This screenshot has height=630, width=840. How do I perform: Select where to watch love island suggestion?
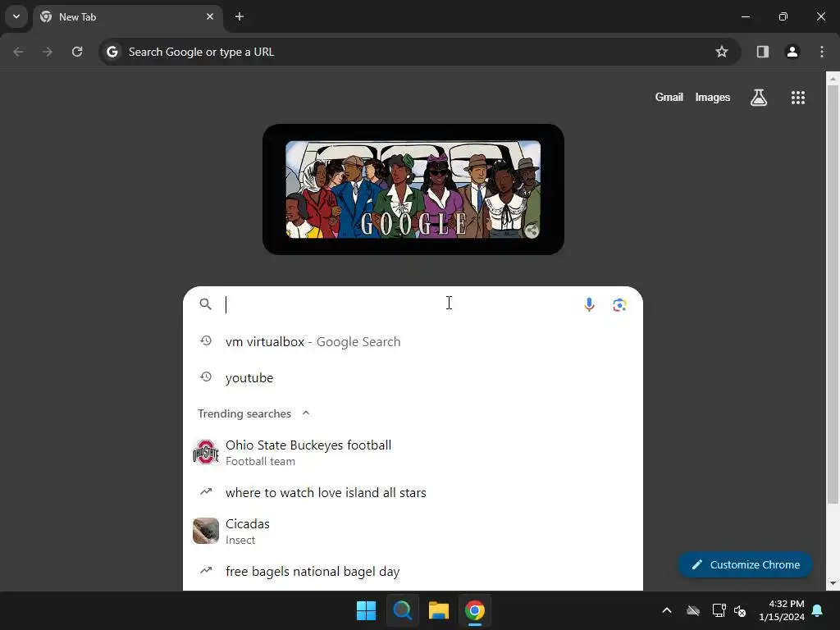point(413,492)
